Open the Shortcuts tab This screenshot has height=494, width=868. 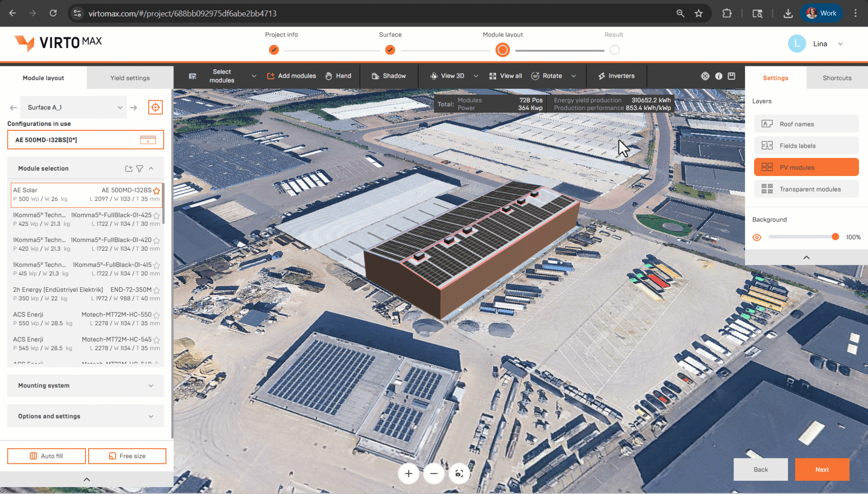[836, 78]
